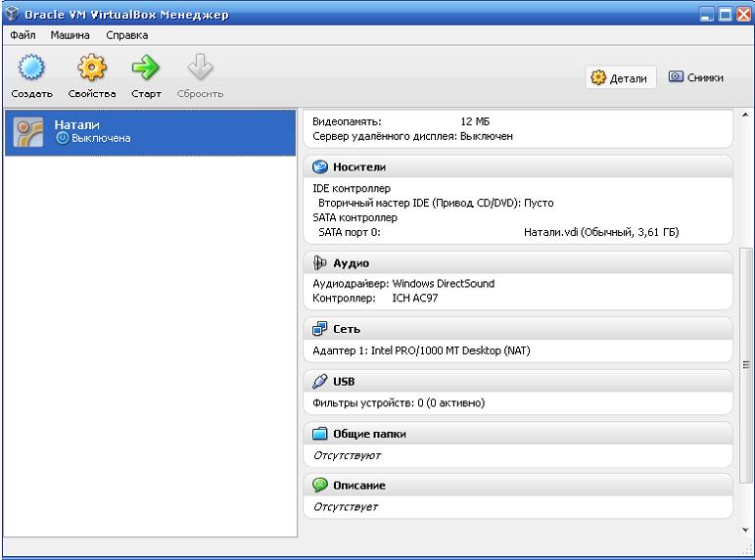
Task: Click the details pane scroll up arrow
Action: 745,116
